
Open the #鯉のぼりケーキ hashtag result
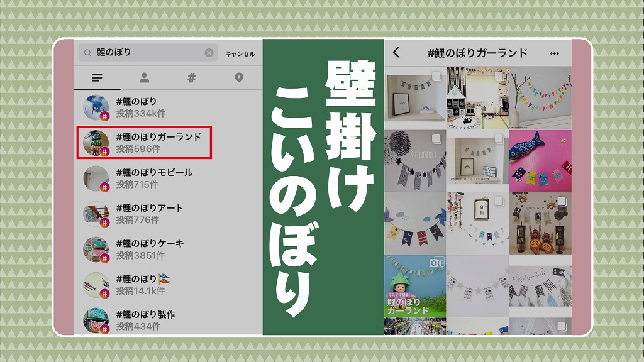(168, 249)
